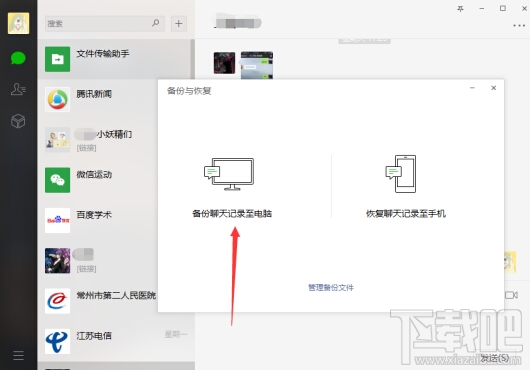Click the 江苏电信 logo avatar
Viewport: 530px width, 370px height.
click(x=57, y=341)
